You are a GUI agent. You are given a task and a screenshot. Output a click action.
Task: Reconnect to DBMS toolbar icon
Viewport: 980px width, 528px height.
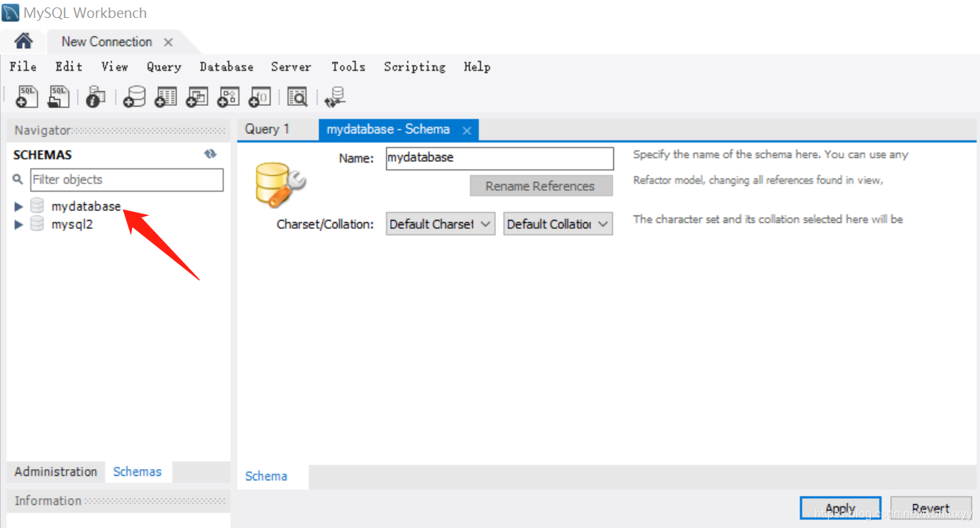coord(335,97)
